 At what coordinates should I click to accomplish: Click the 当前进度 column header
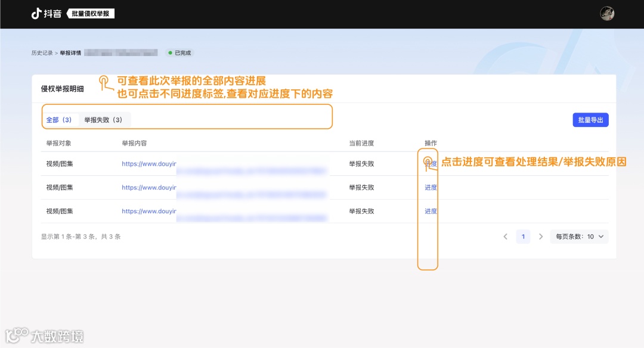[x=361, y=143]
